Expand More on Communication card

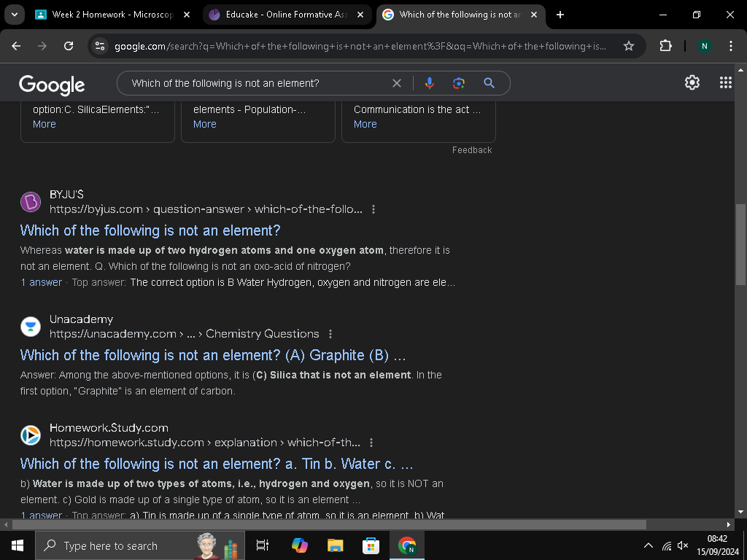click(x=365, y=124)
